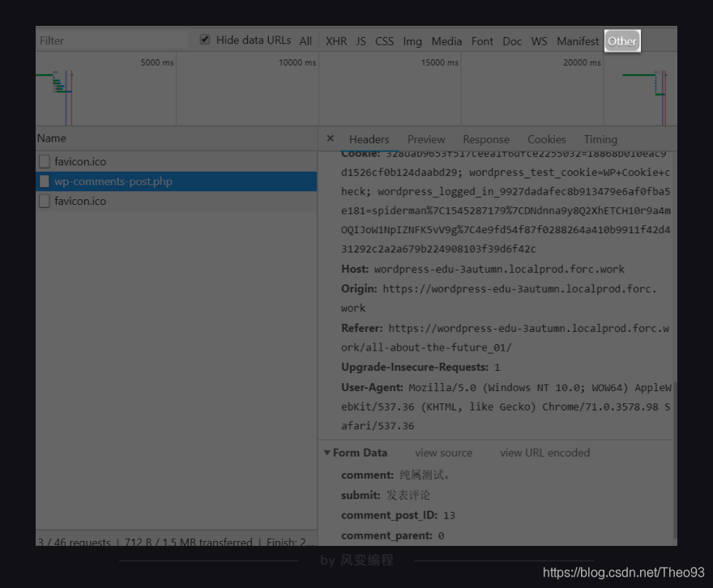Filter requests by JS
This screenshot has height=588, width=713.
tap(361, 41)
